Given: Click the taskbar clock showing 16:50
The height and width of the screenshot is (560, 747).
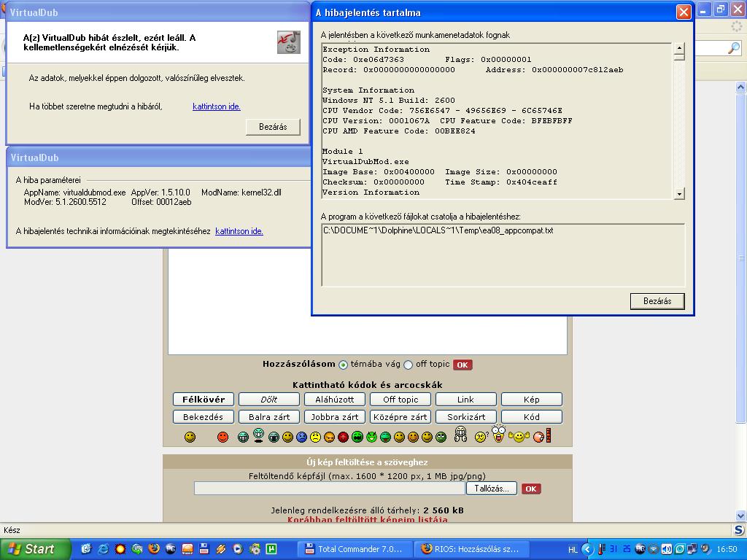Looking at the screenshot, I should [x=727, y=549].
